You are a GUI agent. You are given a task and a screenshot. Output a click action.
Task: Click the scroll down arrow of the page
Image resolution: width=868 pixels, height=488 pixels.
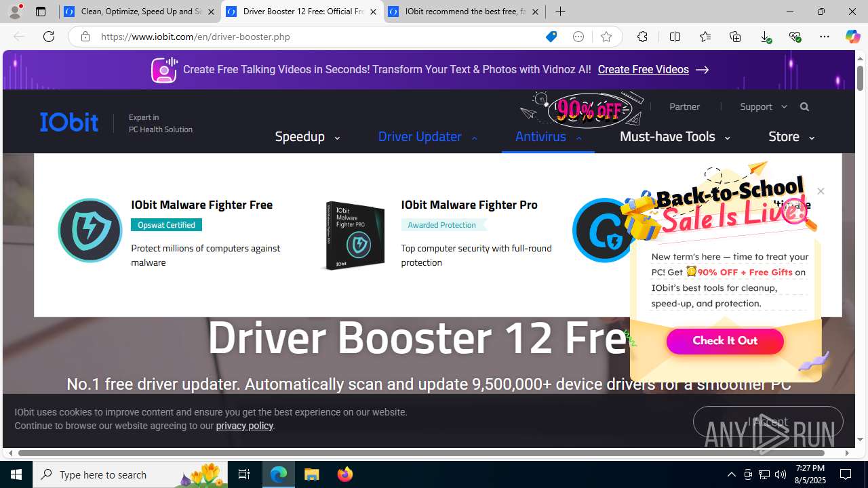click(860, 440)
